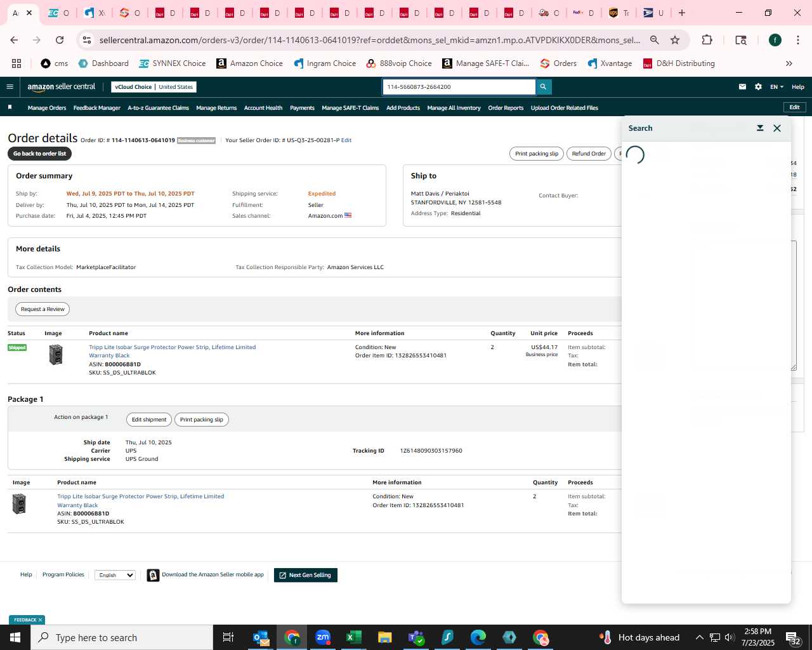Open Manage Orders menu
Image resolution: width=812 pixels, height=650 pixels.
47,108
